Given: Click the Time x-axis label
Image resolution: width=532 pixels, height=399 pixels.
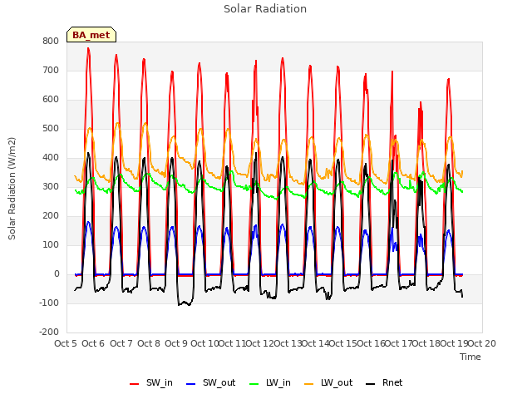Looking at the screenshot, I should point(470,357).
